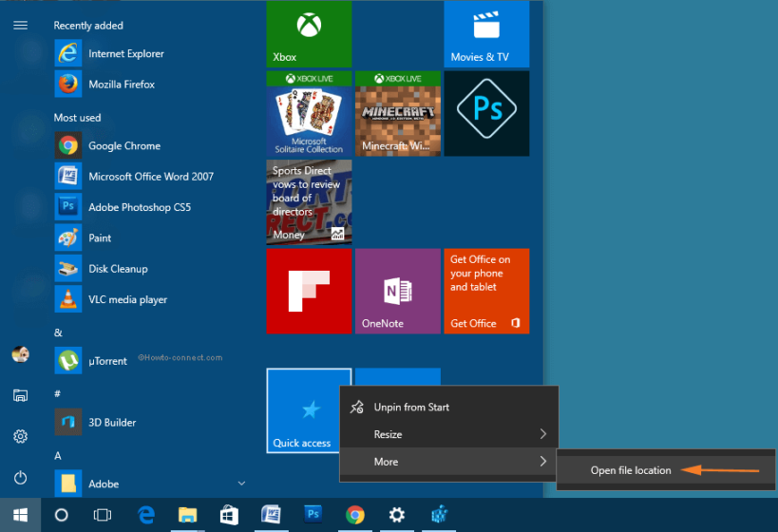Open the Xbox tile
The image size is (778, 532).
tap(309, 34)
